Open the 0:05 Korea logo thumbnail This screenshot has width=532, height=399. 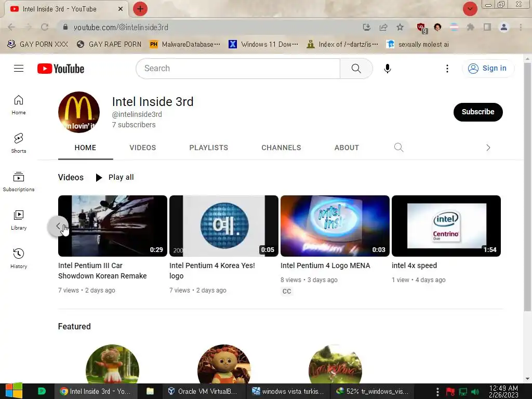pos(224,226)
